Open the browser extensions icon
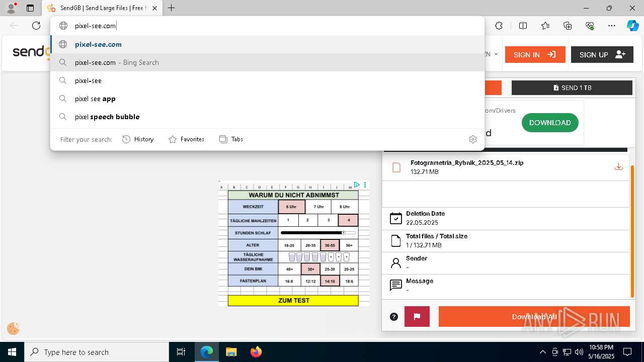Screen dimensions: 644x362 499,26
